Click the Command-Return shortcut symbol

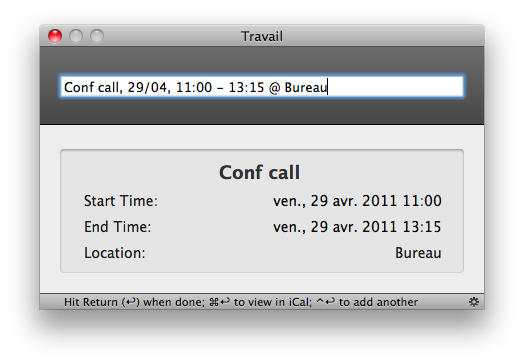(220, 302)
